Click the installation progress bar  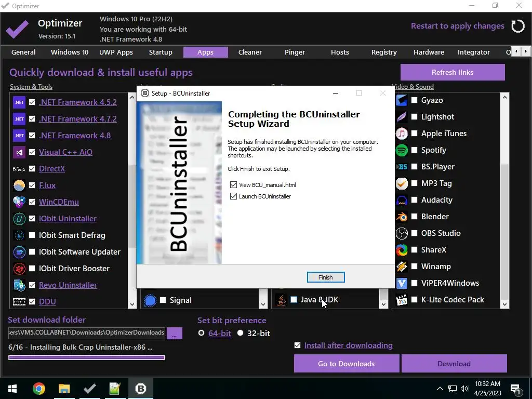(x=87, y=357)
